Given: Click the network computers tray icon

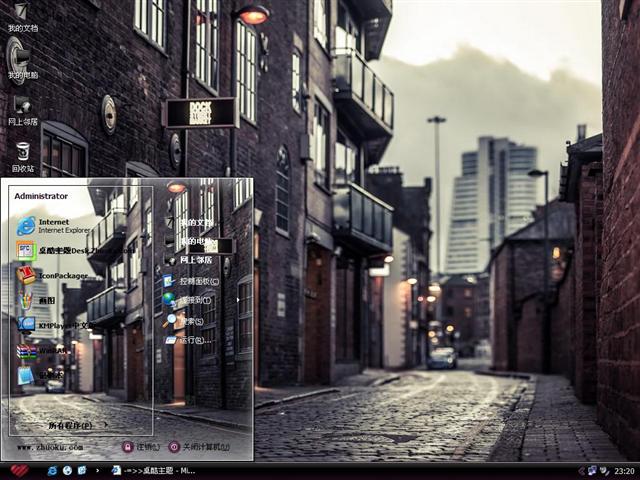Looking at the screenshot, I should (592, 471).
